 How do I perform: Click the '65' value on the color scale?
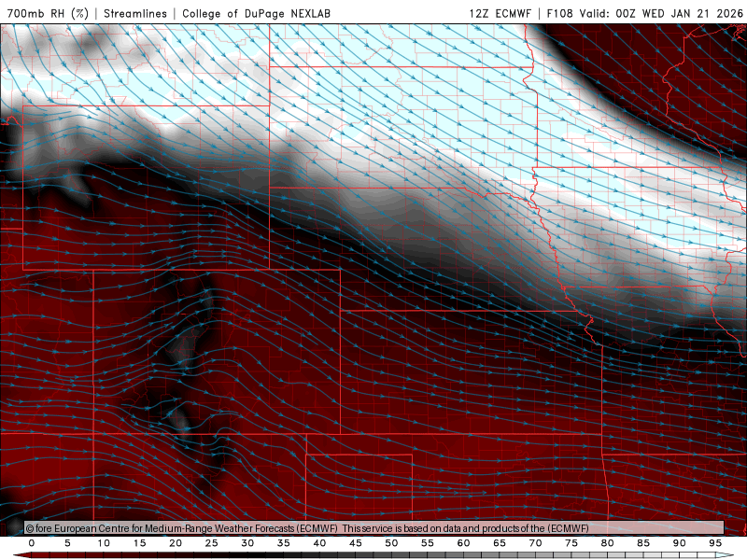click(x=500, y=543)
